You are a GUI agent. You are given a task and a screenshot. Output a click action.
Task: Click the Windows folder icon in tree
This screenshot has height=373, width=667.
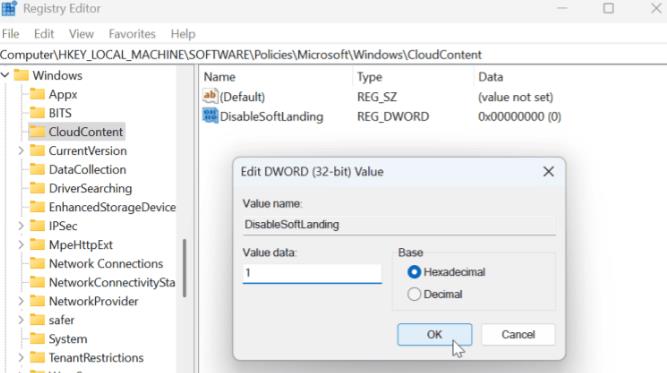click(21, 75)
